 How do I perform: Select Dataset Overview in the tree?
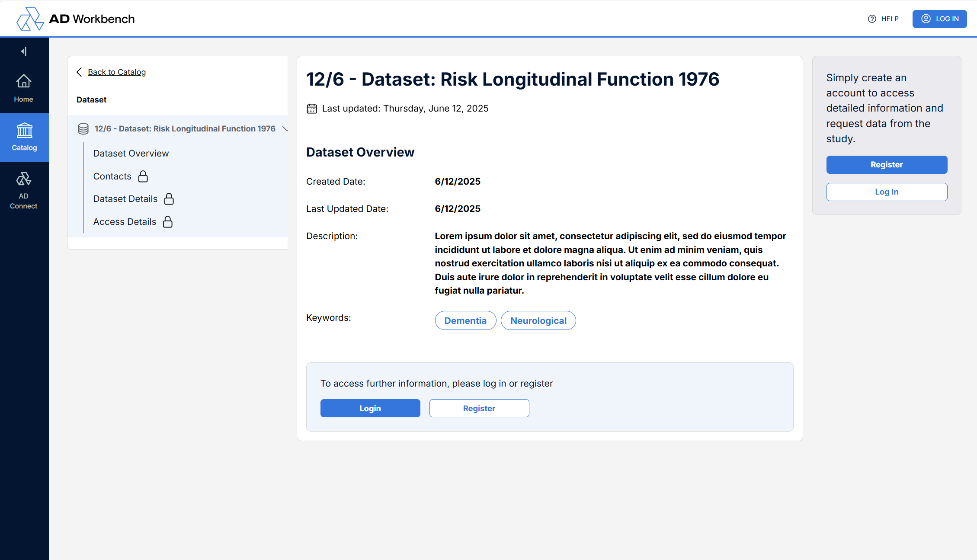tap(131, 154)
